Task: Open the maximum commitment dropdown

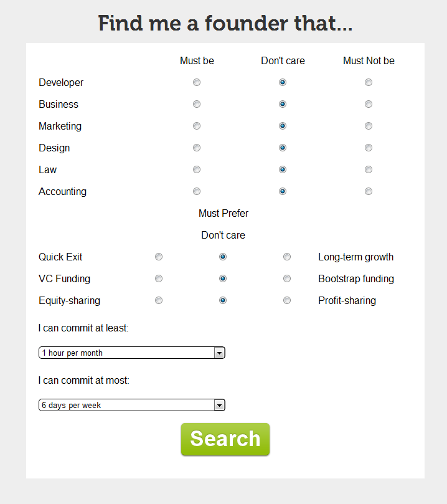Action: pyautogui.click(x=131, y=405)
